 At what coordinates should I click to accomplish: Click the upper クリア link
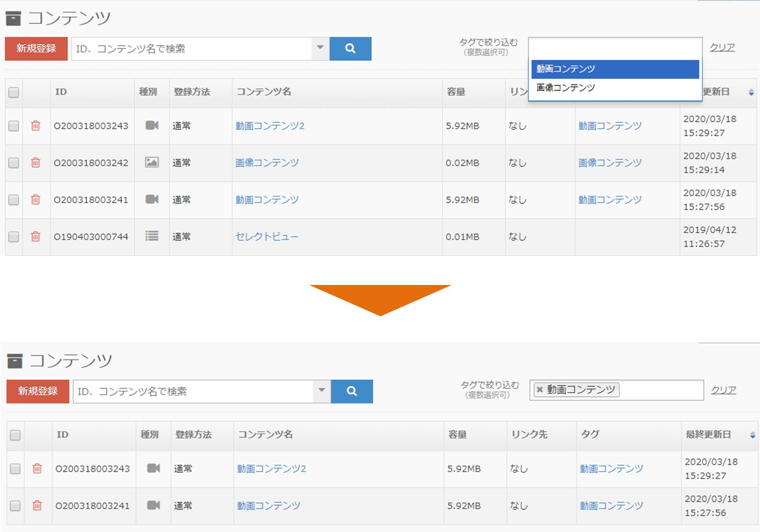coord(722,47)
